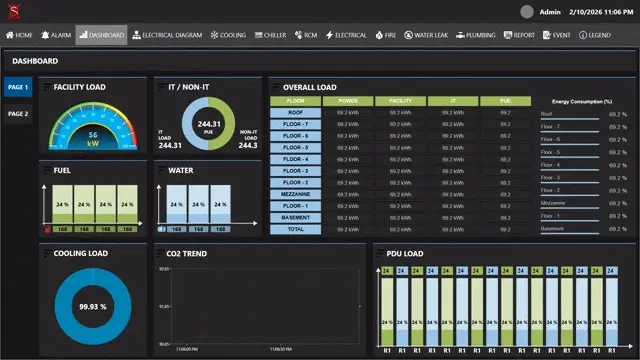The width and height of the screenshot is (640, 360).
Task: Click the PDU Load panel menu icon
Action: [380, 253]
